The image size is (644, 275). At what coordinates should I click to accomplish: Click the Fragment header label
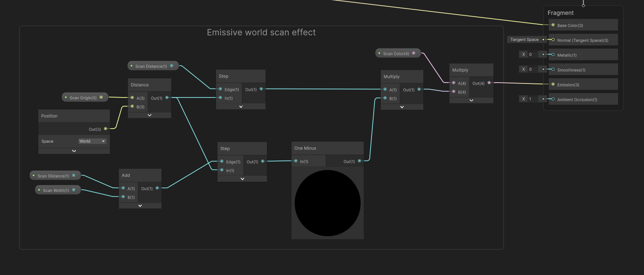pyautogui.click(x=560, y=12)
